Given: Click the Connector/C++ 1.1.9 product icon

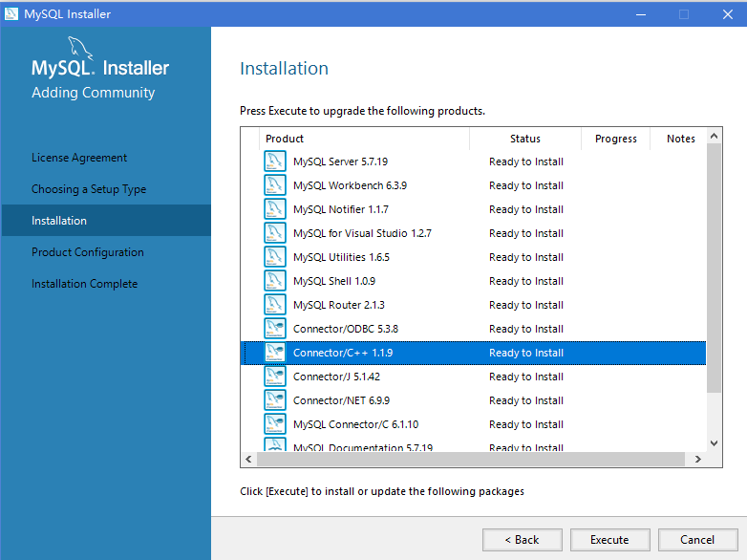Looking at the screenshot, I should pos(275,353).
